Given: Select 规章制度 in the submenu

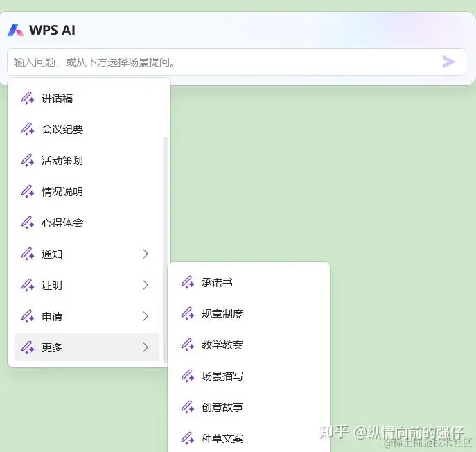Looking at the screenshot, I should coord(249,314).
